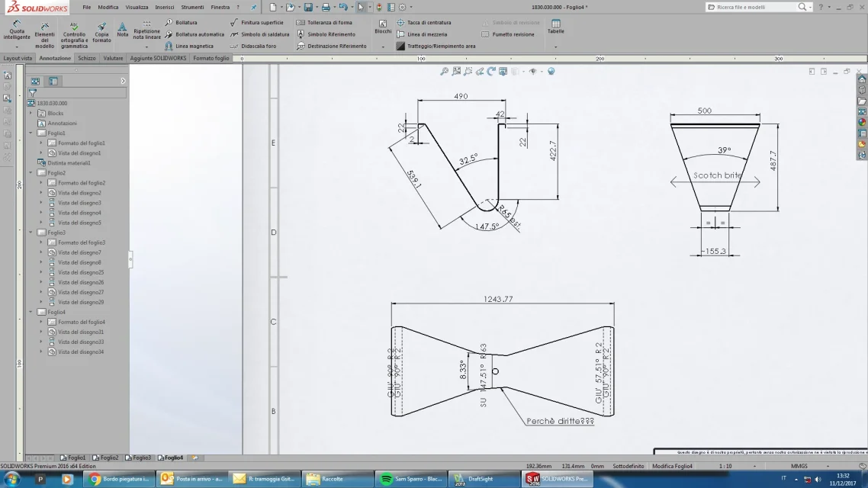The height and width of the screenshot is (488, 868).
Task: Switch to Aggiunte SOLIDWORKS tab
Action: coord(158,58)
